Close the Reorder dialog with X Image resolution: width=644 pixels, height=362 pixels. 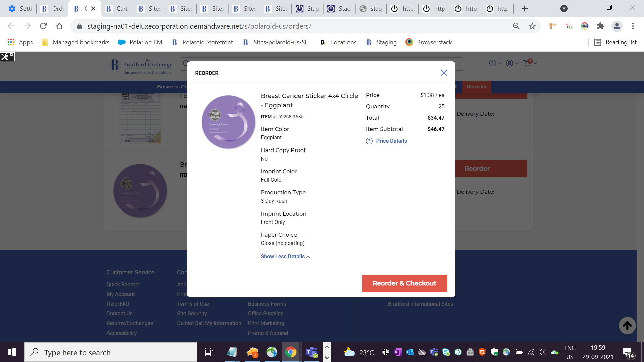point(444,73)
